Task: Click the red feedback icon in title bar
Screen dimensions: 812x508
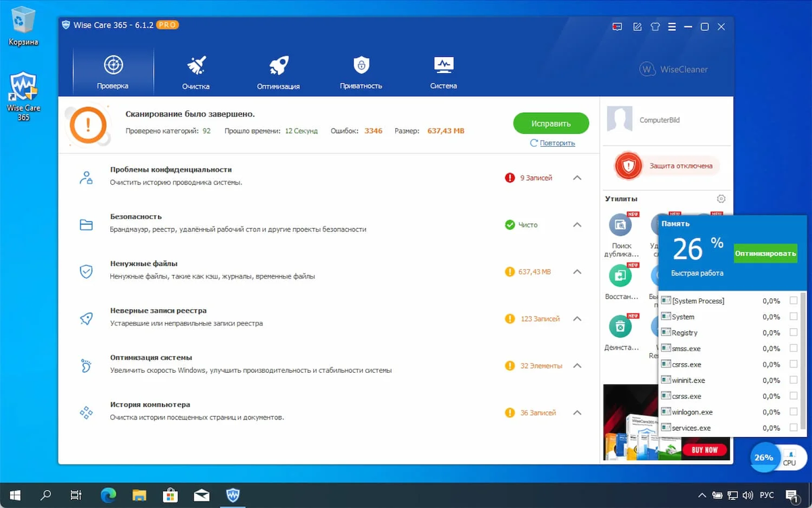Action: (x=616, y=26)
